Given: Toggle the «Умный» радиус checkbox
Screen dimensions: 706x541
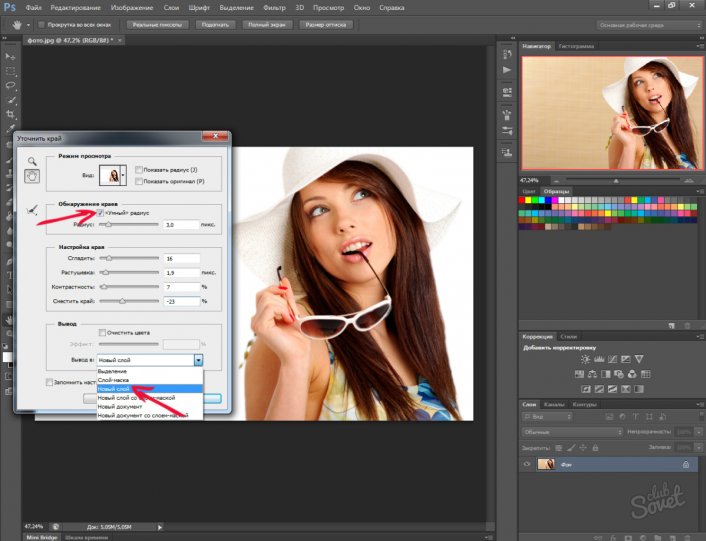Looking at the screenshot, I should click(100, 213).
